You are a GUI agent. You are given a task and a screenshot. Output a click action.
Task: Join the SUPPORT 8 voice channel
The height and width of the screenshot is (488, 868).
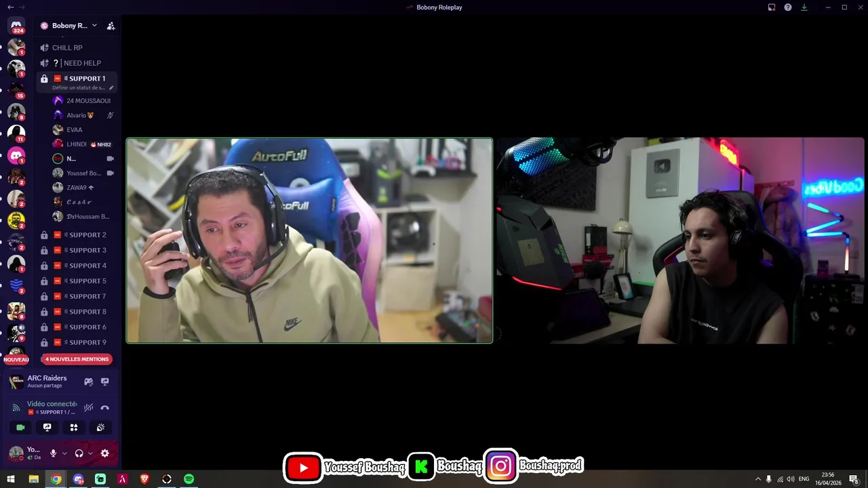tap(77, 312)
